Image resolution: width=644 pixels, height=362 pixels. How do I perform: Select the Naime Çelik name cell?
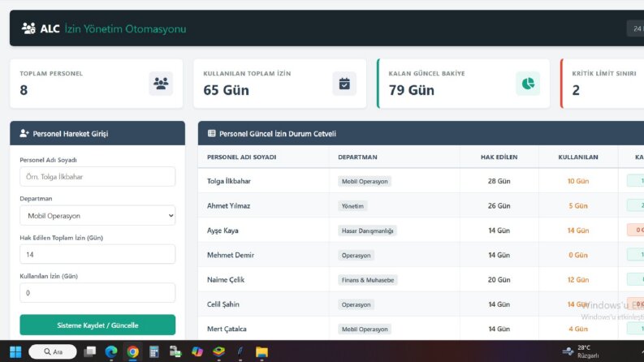coord(226,279)
